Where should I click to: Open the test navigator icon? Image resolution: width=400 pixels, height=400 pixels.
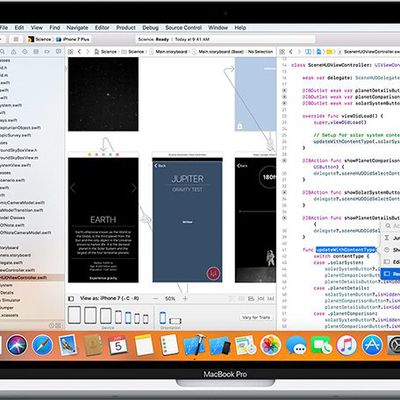[25, 52]
